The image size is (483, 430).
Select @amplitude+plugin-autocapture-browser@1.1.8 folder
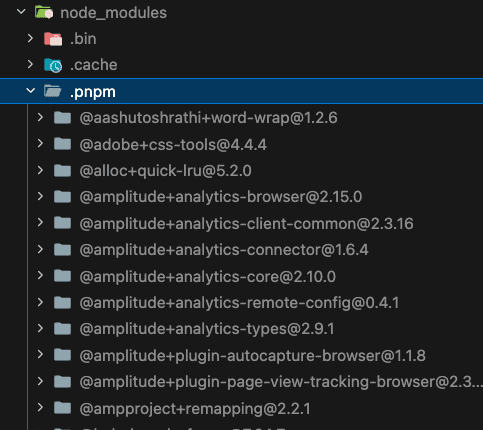[x=252, y=355]
